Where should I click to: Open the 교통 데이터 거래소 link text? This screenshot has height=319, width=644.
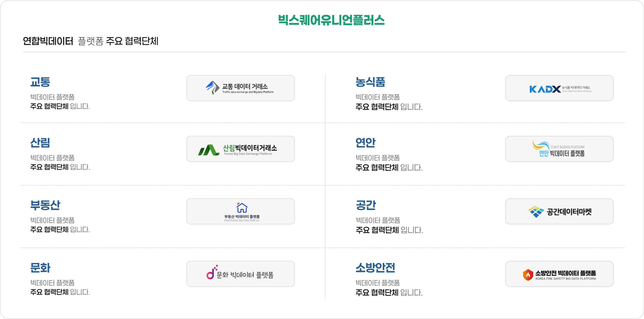click(245, 87)
